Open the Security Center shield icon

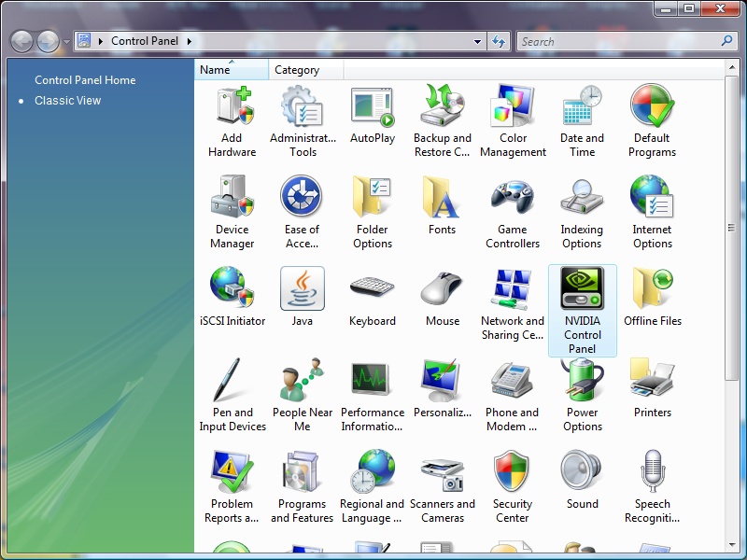pos(513,472)
